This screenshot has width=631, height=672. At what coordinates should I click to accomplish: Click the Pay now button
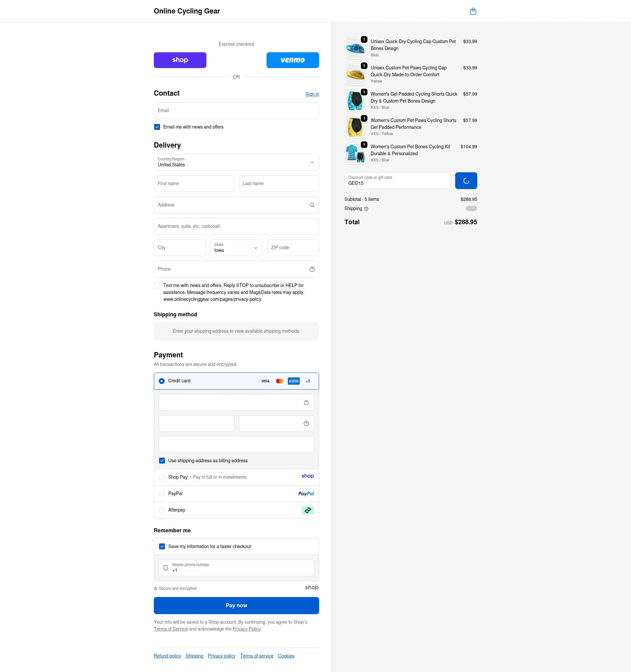coord(236,606)
